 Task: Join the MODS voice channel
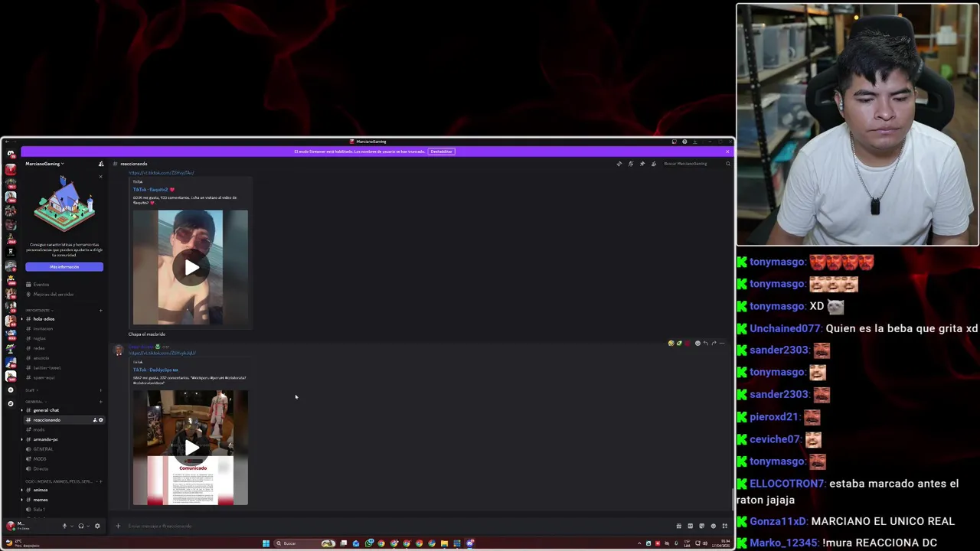(x=40, y=459)
